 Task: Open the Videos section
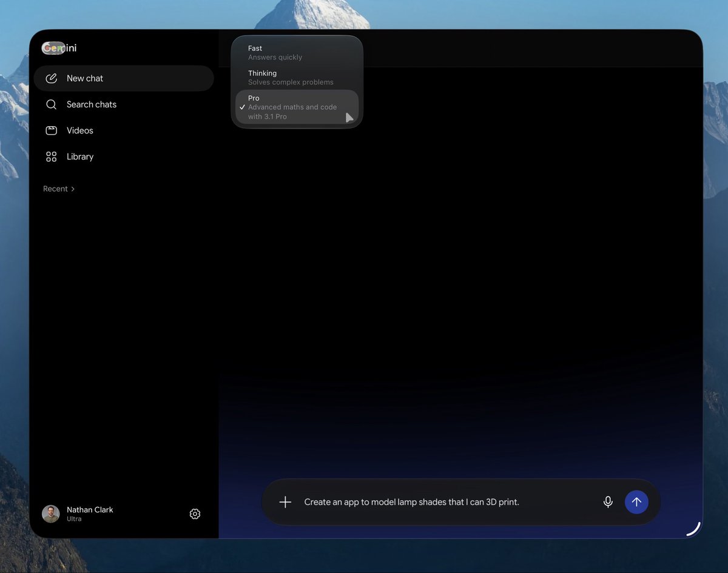[x=124, y=130]
